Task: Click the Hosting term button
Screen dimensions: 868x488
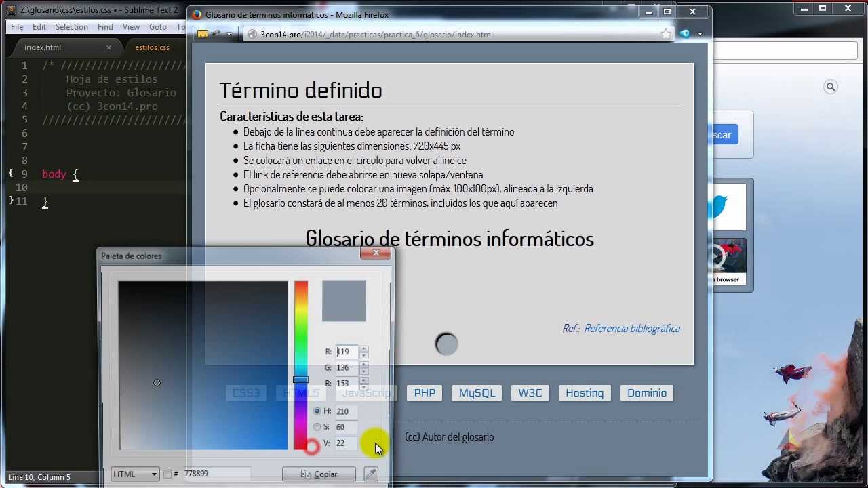Action: click(x=585, y=393)
